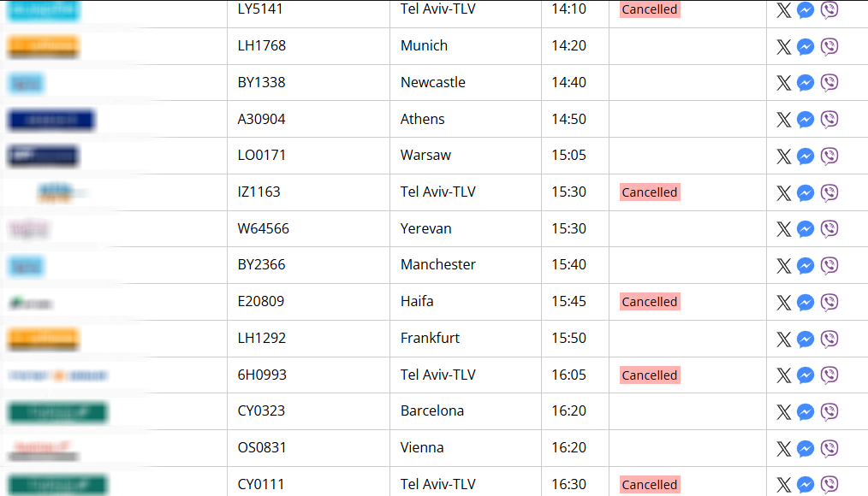
Task: Share Vienna flight OS0831 via Viber
Action: click(829, 448)
